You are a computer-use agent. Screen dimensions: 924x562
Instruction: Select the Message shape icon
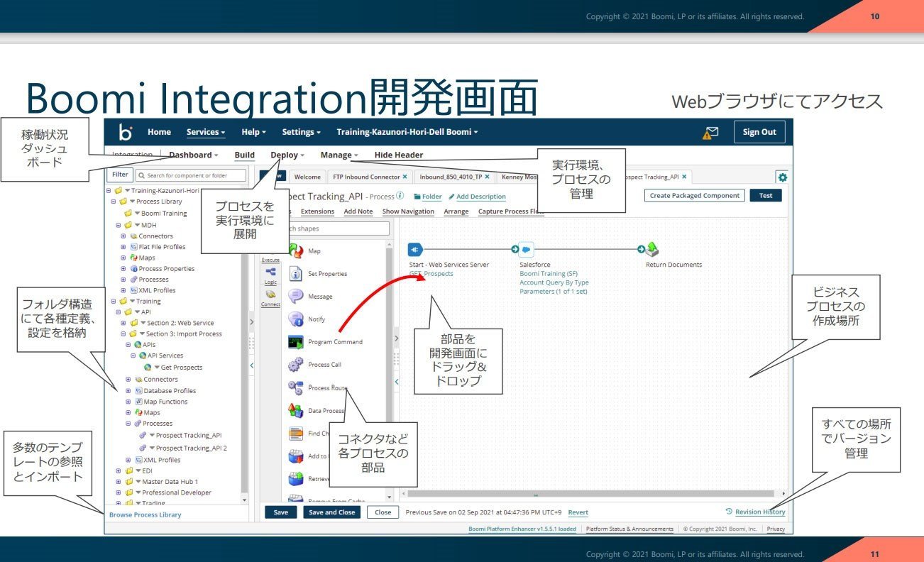point(296,296)
